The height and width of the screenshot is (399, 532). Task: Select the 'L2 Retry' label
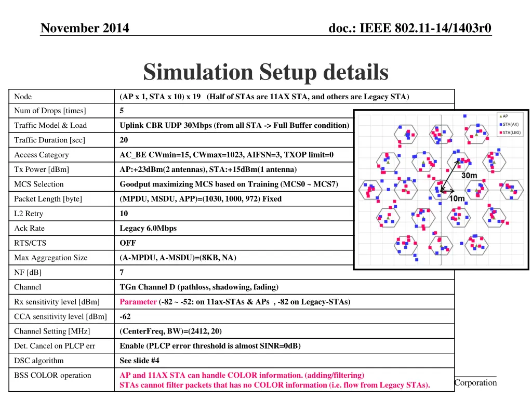tap(29, 214)
